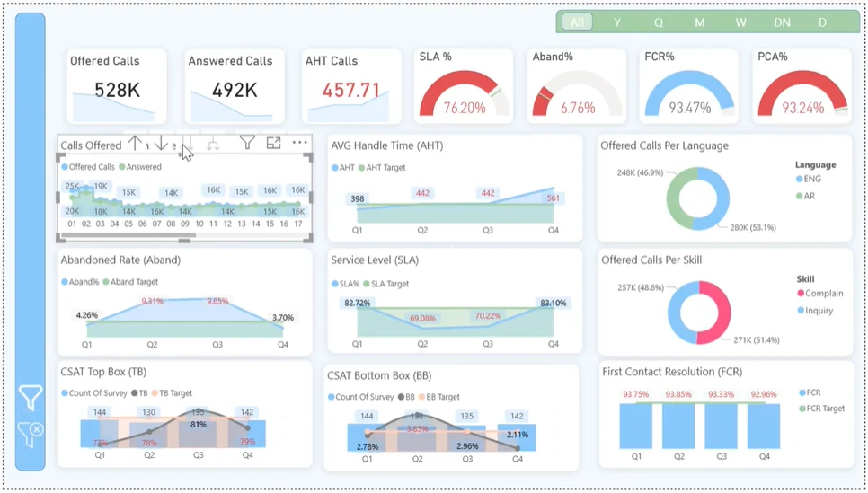The height and width of the screenshot is (493, 868).
Task: Click Offered Calls Per Skill chart title
Action: point(651,260)
